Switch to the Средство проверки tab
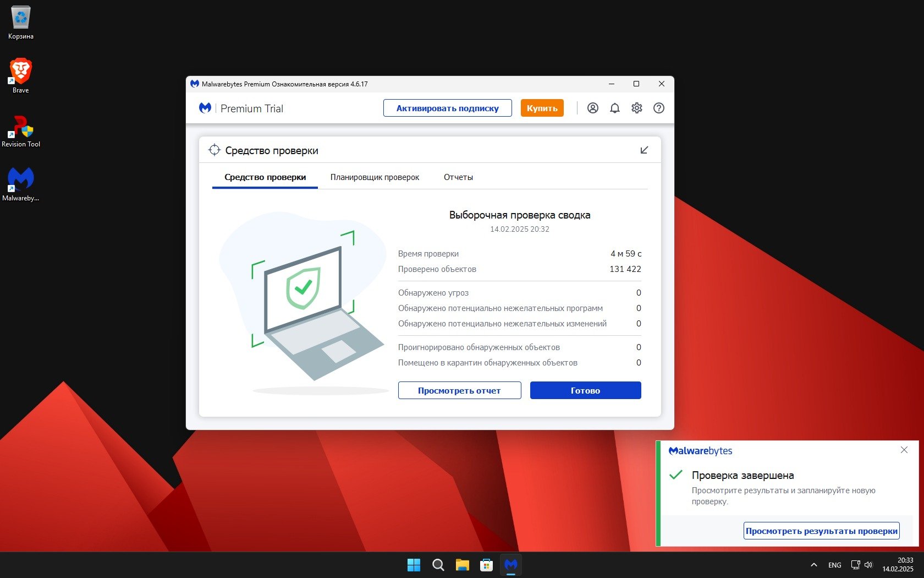Viewport: 924px width, 578px height. pyautogui.click(x=265, y=177)
